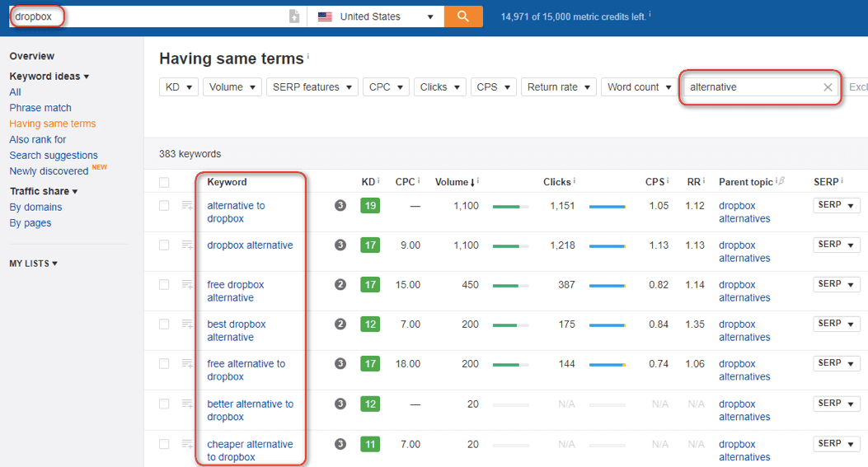Add 'free dropbox alternative' to list icon
Viewport: 868px width, 467px height.
(187, 285)
